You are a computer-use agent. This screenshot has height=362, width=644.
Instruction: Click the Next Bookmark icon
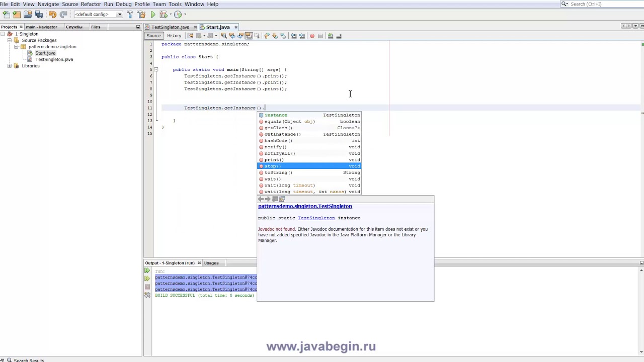click(275, 36)
